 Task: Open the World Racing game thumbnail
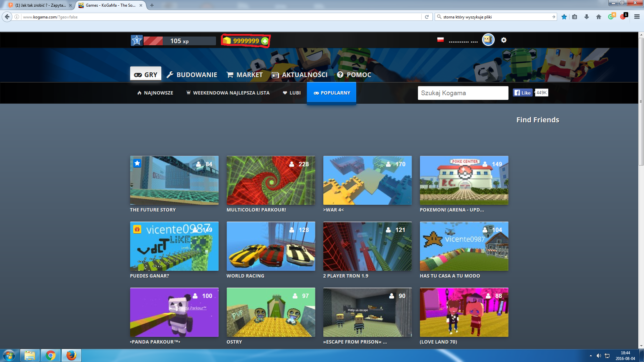[271, 246]
